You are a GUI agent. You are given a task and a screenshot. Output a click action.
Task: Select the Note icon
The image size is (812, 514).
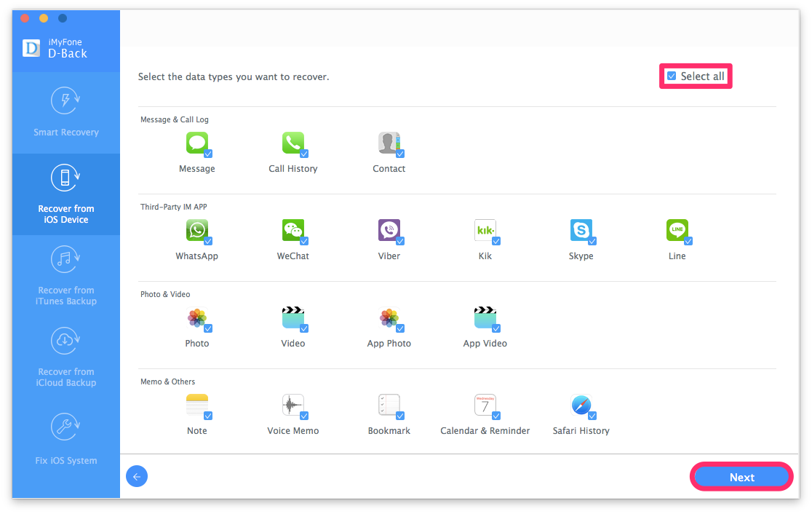coord(196,406)
